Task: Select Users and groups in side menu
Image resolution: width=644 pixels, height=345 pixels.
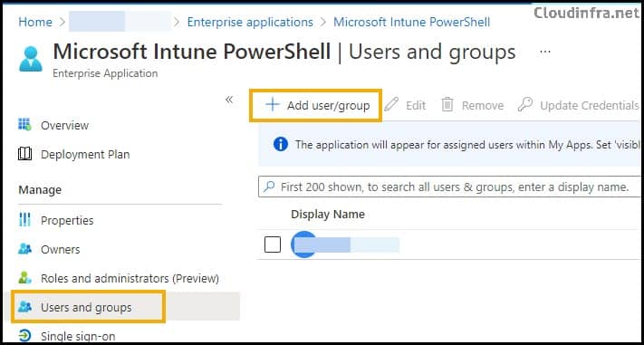Action: pos(86,307)
